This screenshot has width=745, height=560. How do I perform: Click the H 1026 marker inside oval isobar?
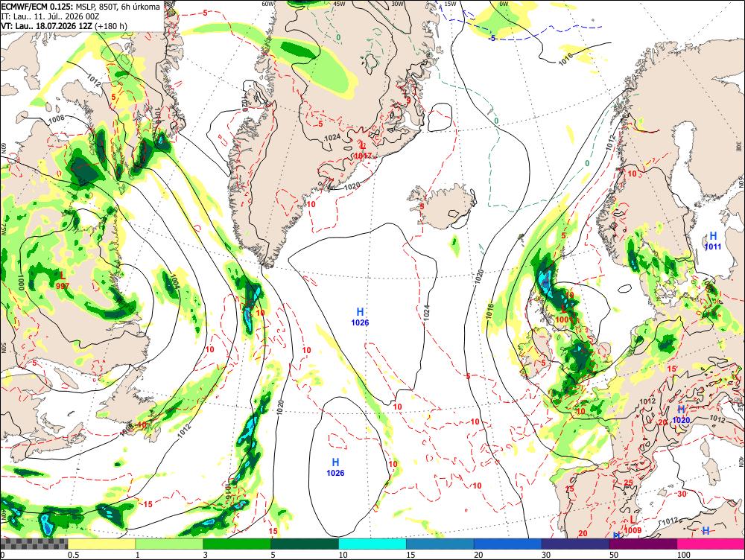[x=335, y=468]
